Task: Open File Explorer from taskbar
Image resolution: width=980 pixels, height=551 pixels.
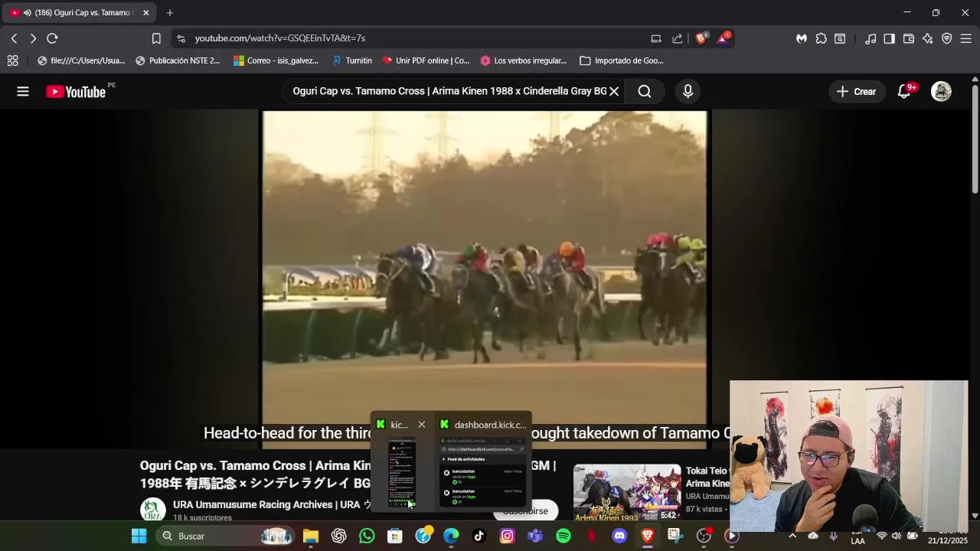Action: [310, 536]
